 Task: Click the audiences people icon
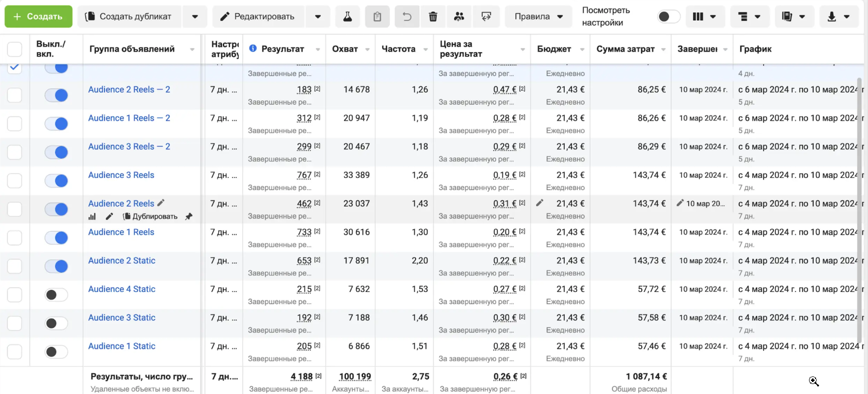point(459,16)
